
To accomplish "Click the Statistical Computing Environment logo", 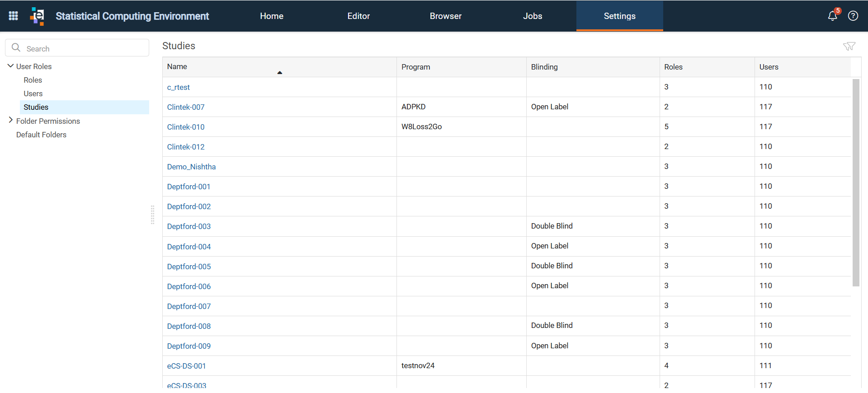I will coord(37,16).
